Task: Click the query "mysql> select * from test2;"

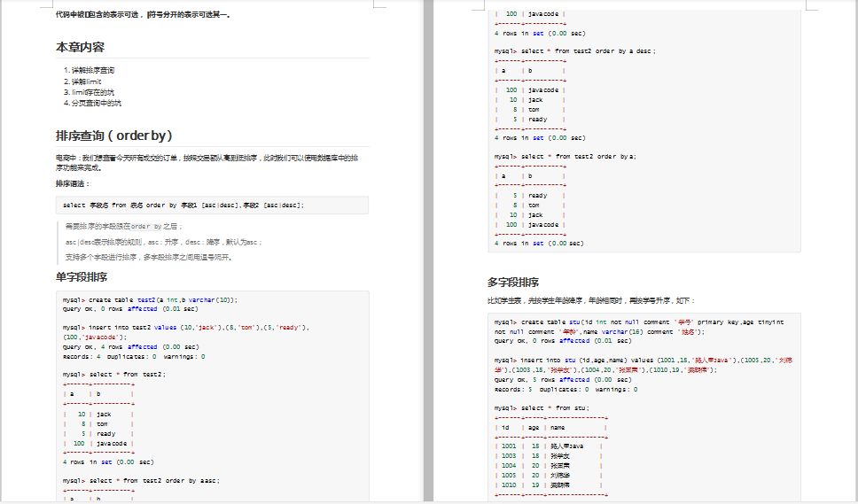Action: click(x=113, y=375)
